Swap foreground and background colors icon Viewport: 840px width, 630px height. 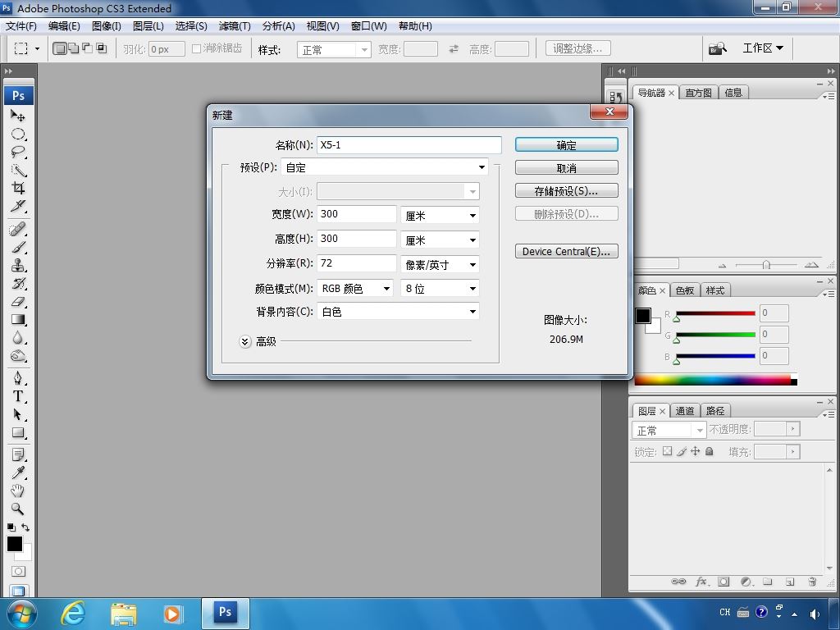click(25, 527)
